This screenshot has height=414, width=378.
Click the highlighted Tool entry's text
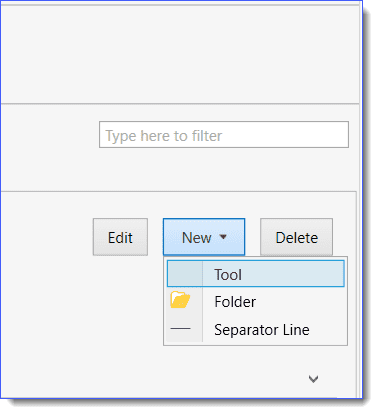pos(228,275)
